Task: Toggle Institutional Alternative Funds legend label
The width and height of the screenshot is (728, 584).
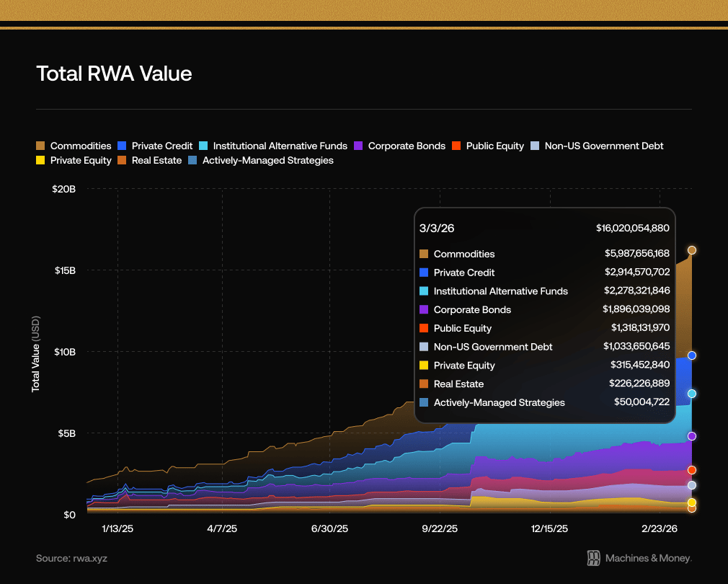Action: [280, 146]
